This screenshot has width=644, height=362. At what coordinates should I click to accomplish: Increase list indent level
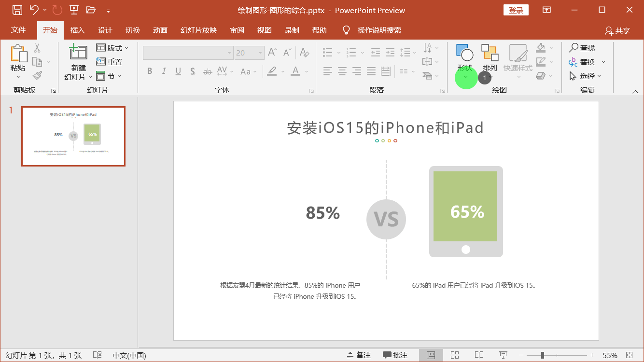coord(390,52)
